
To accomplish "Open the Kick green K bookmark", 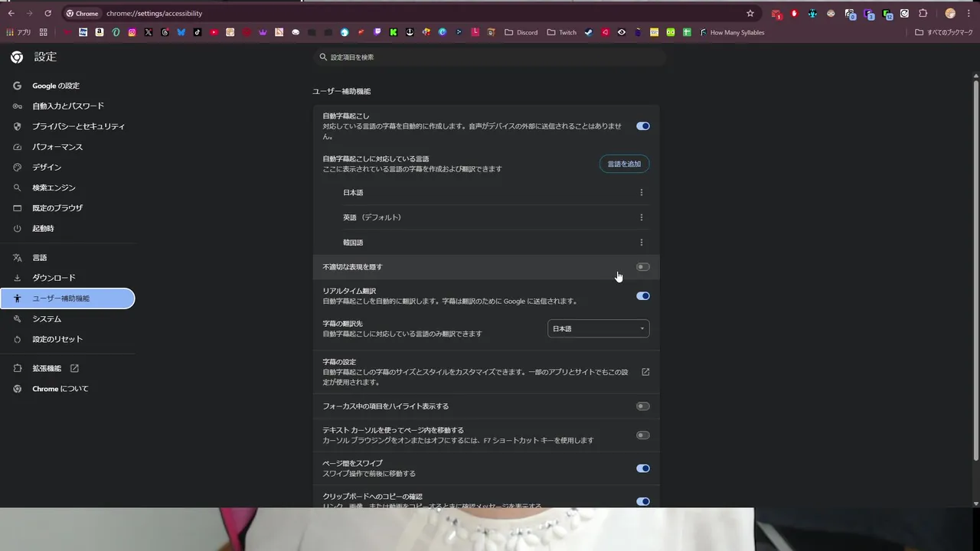I will click(x=393, y=32).
